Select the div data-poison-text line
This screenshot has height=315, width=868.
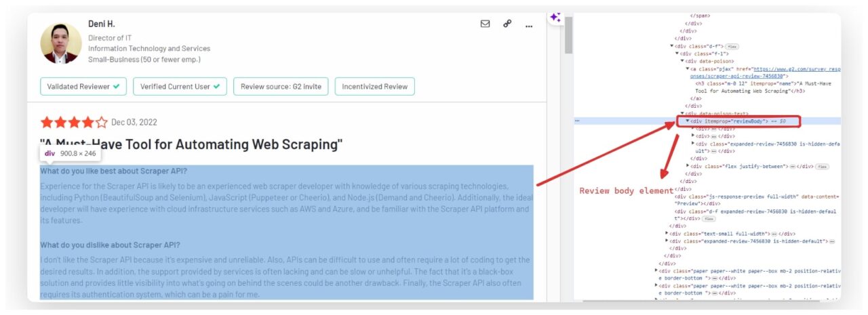coord(715,113)
